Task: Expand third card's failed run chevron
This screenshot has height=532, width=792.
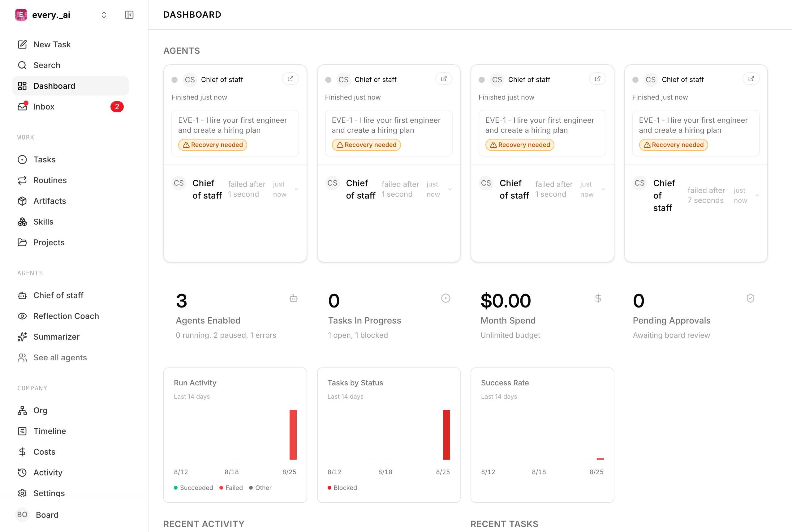Action: 603,189
